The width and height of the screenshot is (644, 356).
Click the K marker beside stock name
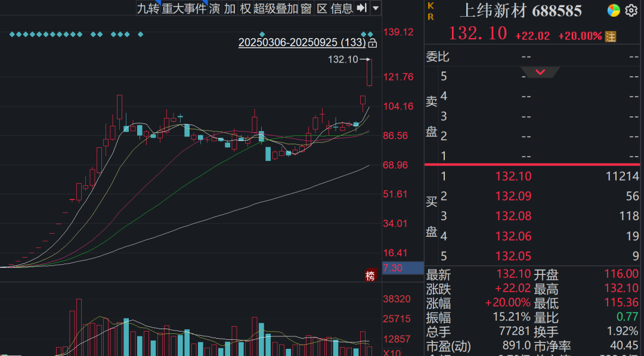click(431, 6)
